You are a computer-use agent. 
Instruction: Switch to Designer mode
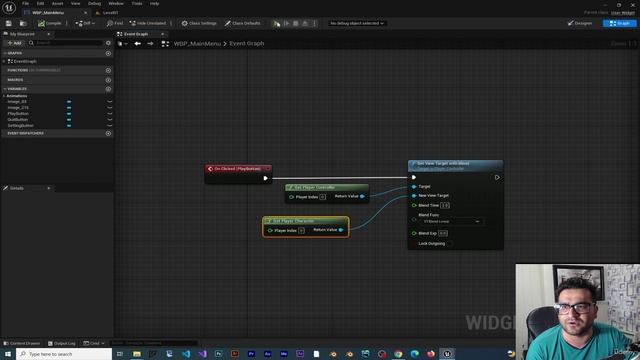pyautogui.click(x=580, y=23)
